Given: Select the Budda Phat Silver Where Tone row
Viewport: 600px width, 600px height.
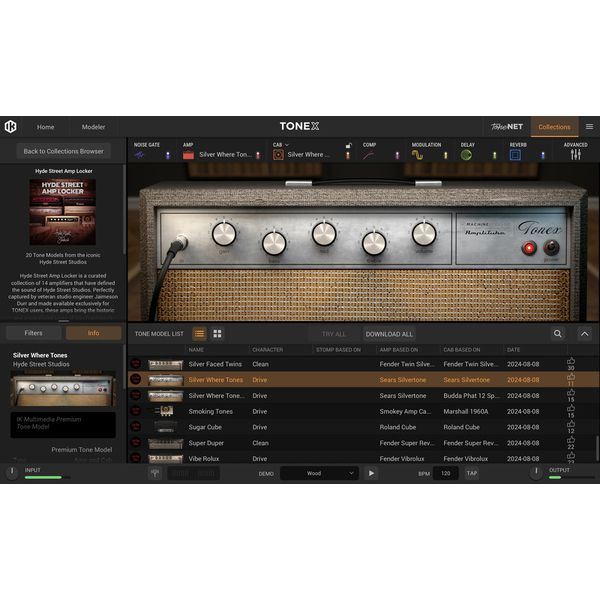Looking at the screenshot, I should pos(362,396).
